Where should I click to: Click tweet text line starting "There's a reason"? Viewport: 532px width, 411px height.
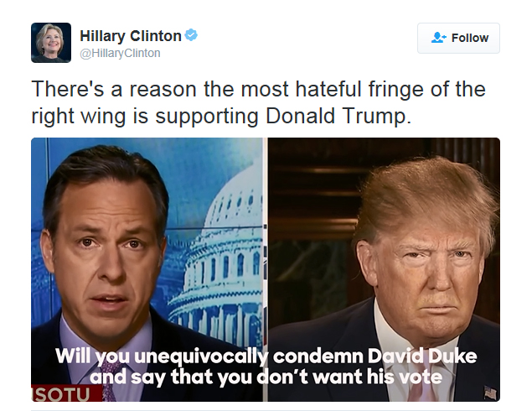point(258,89)
